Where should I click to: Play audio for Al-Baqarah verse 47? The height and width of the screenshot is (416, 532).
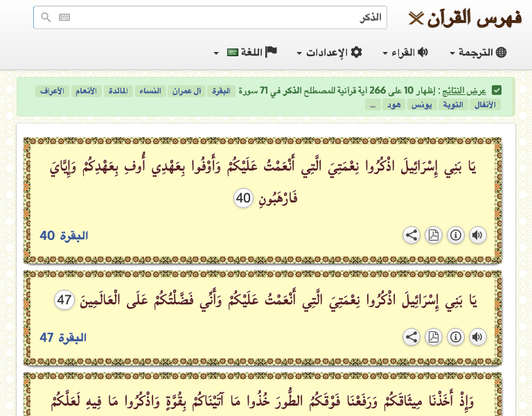pyautogui.click(x=477, y=337)
